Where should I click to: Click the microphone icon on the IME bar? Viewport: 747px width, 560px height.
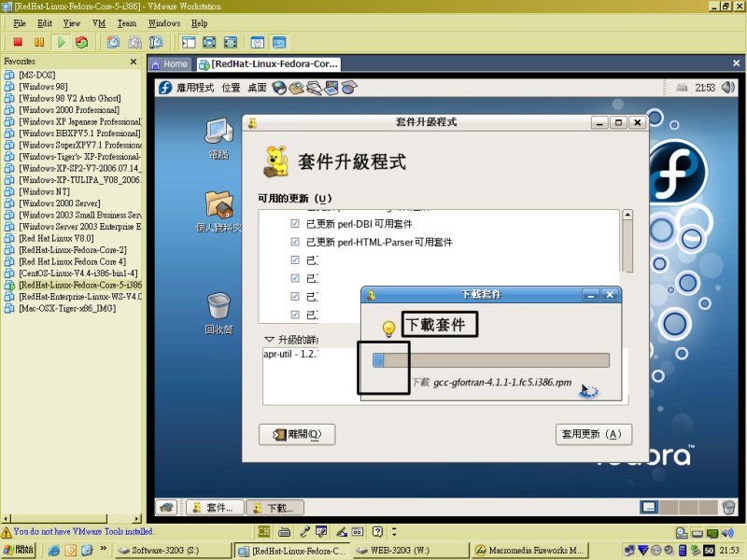[x=305, y=532]
